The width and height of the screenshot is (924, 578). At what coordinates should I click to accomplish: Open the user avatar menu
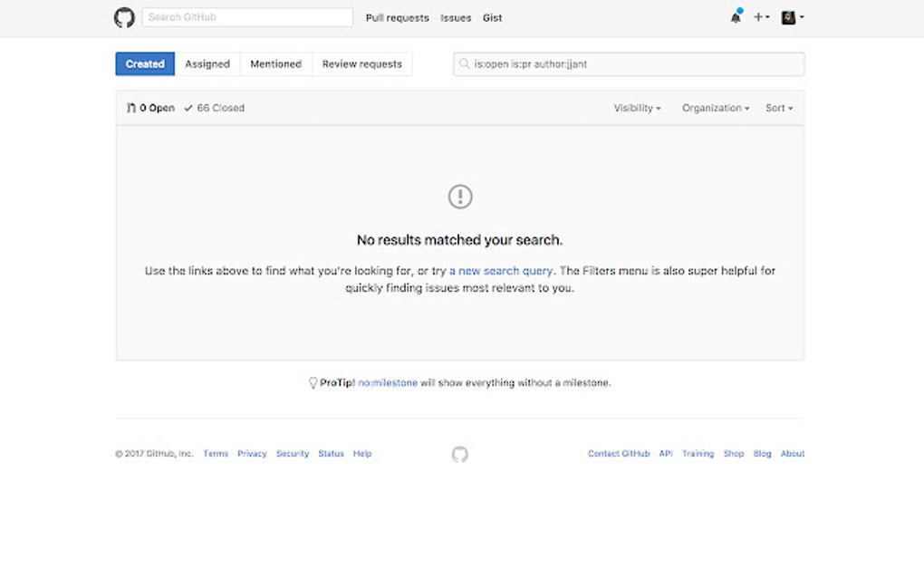[793, 17]
